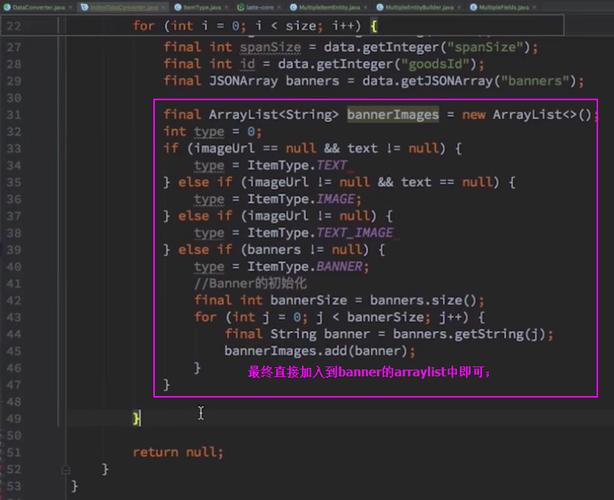Click 'BANNER' constant on line 40
This screenshot has width=614, height=500.
pos(339,267)
